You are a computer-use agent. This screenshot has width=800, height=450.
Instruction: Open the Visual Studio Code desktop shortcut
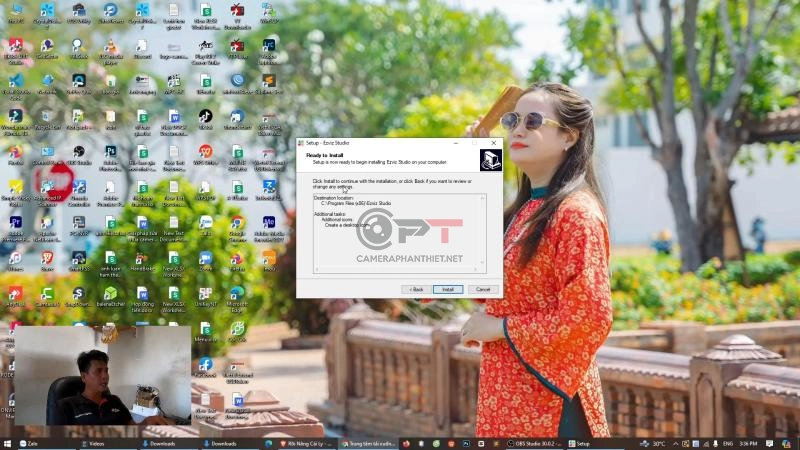(x=15, y=85)
